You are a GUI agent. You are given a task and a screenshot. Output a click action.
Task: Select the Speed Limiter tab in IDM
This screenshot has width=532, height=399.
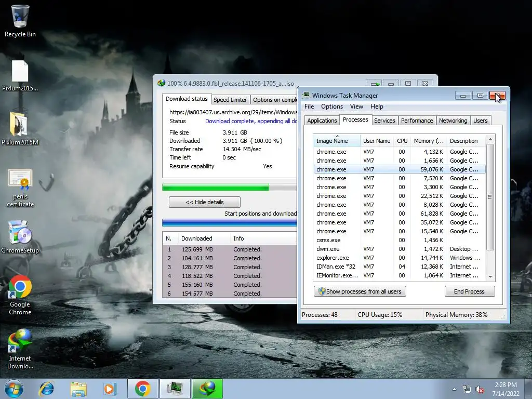pos(230,100)
